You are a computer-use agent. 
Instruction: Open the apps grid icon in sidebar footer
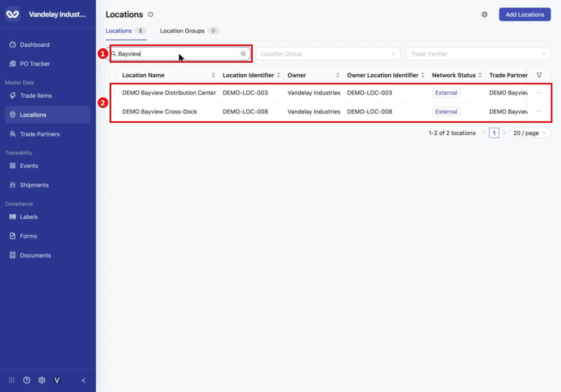point(12,380)
